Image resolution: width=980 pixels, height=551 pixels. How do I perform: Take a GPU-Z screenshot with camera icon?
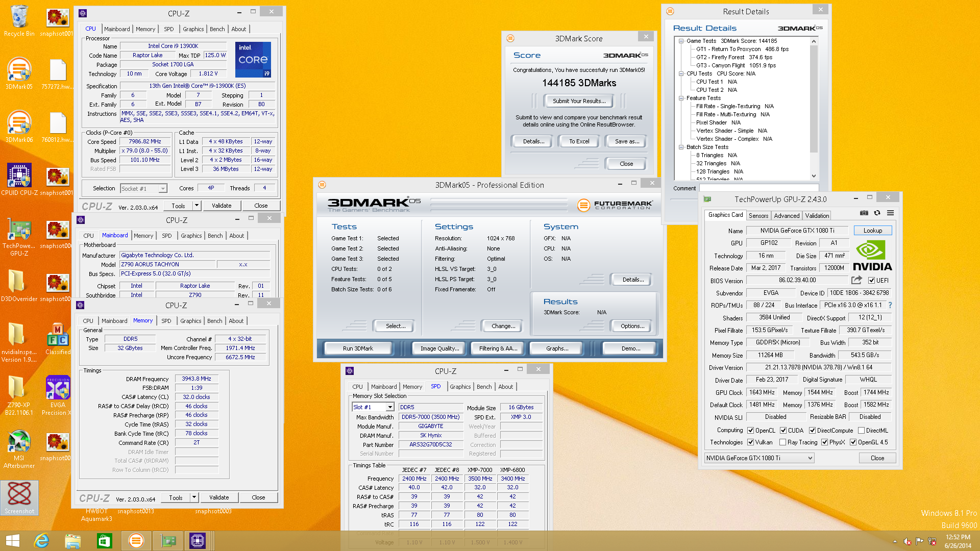pos(864,213)
